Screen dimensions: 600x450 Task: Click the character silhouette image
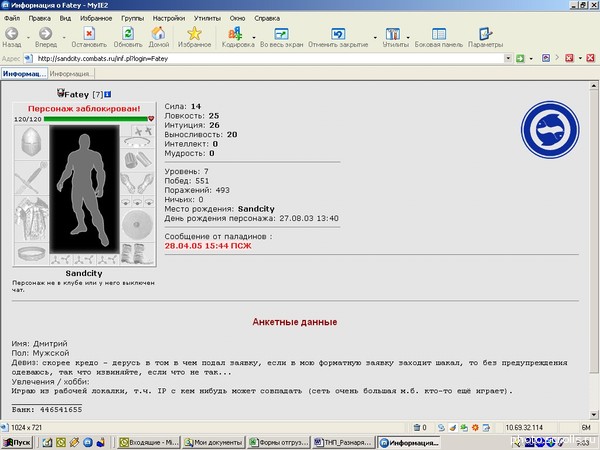click(84, 190)
